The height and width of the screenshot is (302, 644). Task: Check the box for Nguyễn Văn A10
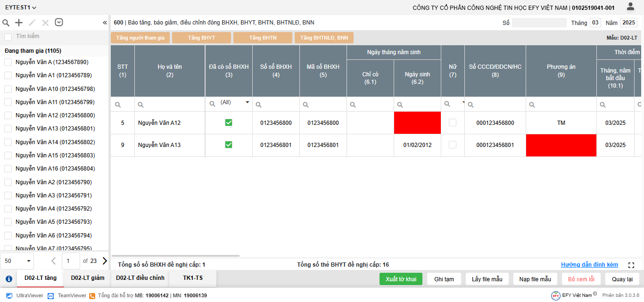tap(8, 89)
